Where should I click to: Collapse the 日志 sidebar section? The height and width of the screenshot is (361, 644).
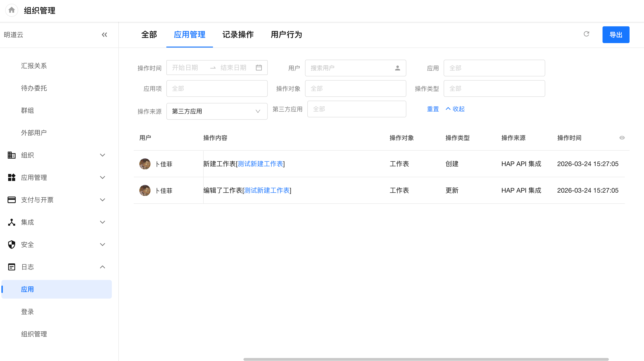(102, 267)
